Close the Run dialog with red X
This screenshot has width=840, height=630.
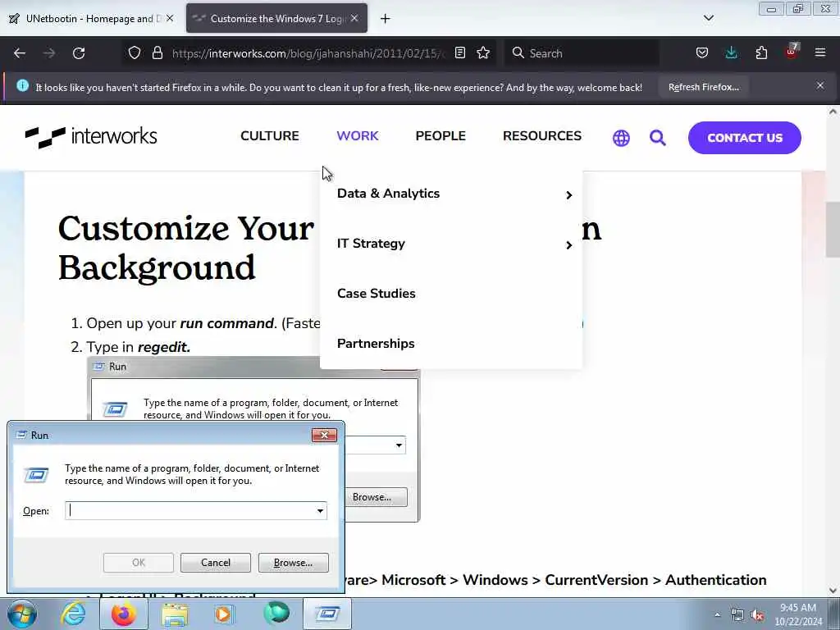(324, 435)
